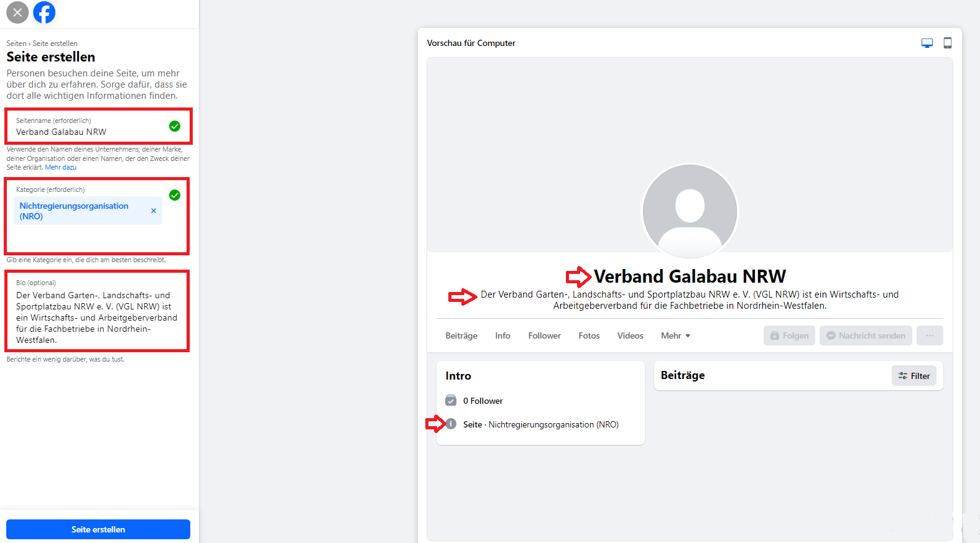Click the 0 Follower text
980x543 pixels.
tap(483, 401)
